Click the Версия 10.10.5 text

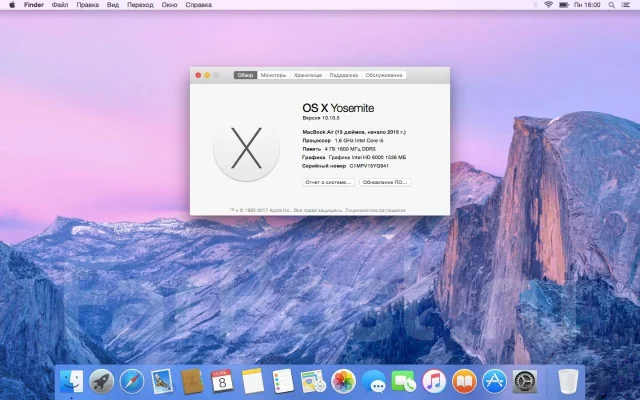[x=321, y=118]
